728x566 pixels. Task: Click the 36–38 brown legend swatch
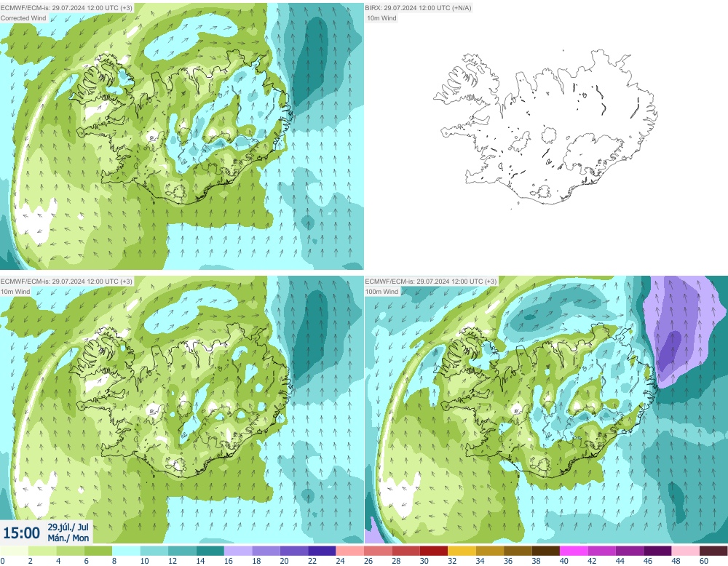(x=518, y=551)
